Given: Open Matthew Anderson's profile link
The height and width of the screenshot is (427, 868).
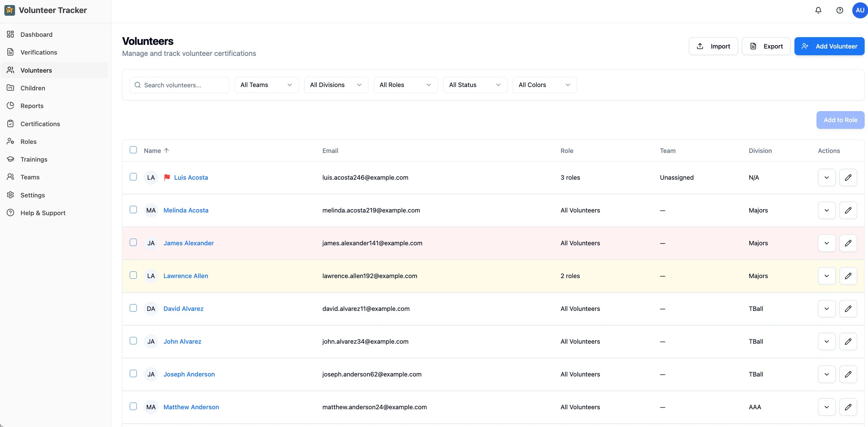Looking at the screenshot, I should coord(191,407).
